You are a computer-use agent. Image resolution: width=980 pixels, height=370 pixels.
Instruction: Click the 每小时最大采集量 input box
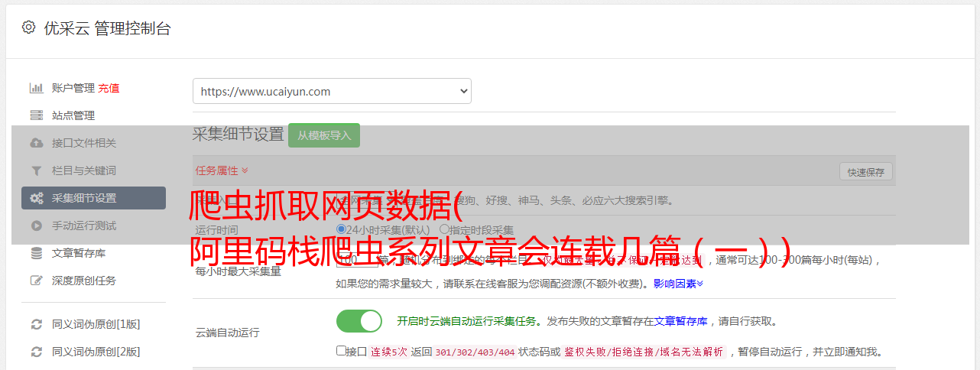pos(356,259)
